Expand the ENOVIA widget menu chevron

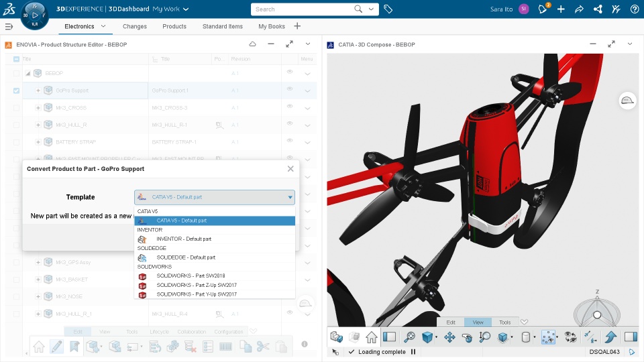coord(308,44)
